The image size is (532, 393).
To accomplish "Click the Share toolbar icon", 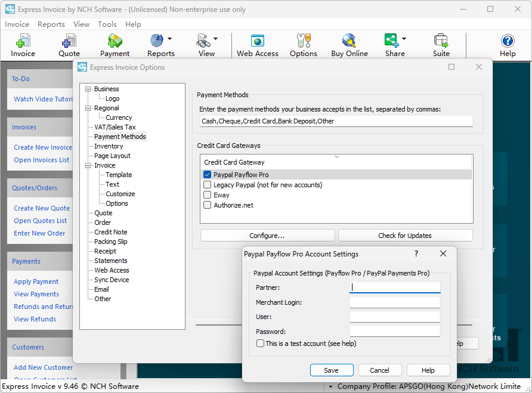I will tap(391, 41).
